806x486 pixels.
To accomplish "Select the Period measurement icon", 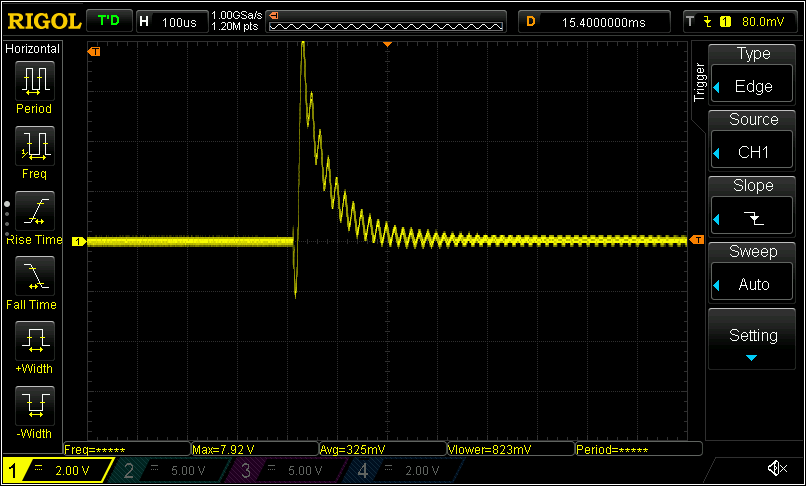I will [x=34, y=80].
